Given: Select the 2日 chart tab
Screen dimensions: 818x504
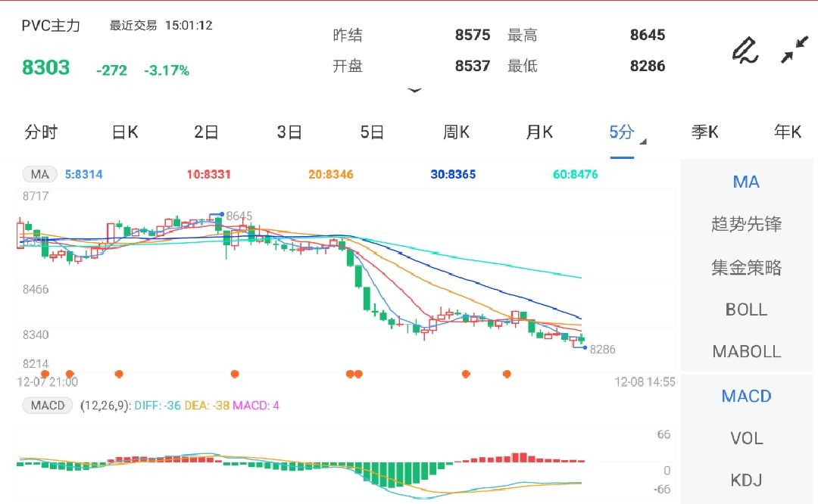Looking at the screenshot, I should (206, 132).
